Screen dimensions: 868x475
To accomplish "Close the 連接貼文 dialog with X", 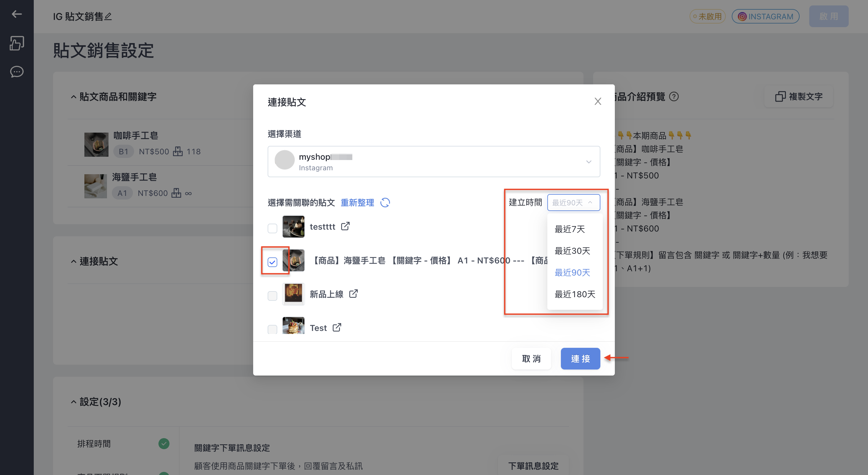I will coord(597,101).
